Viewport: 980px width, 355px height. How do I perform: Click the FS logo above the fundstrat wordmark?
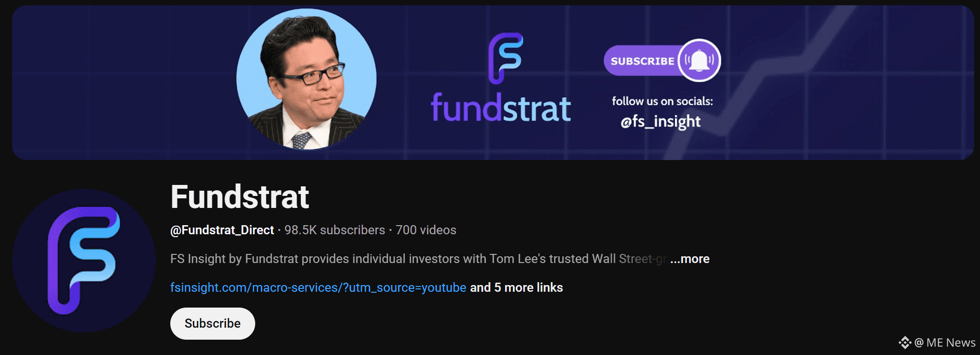[506, 58]
